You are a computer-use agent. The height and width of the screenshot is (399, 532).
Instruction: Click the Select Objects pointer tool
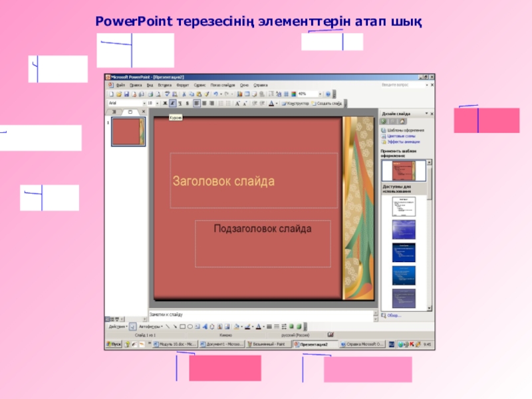tap(132, 327)
